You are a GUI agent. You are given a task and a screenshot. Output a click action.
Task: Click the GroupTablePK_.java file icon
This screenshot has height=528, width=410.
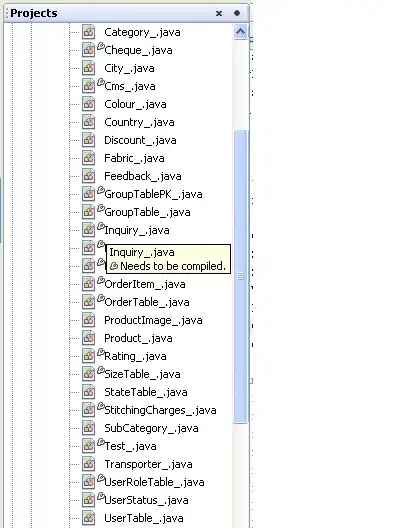pos(89,194)
